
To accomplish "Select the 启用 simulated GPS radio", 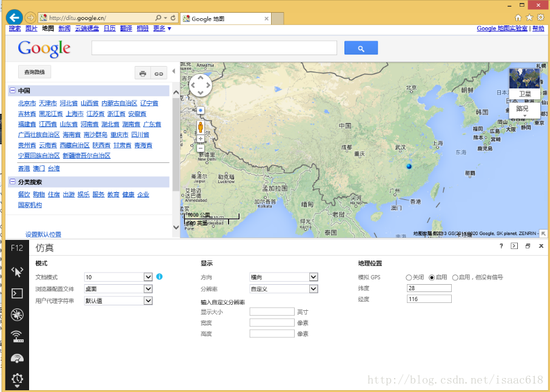I will click(432, 277).
